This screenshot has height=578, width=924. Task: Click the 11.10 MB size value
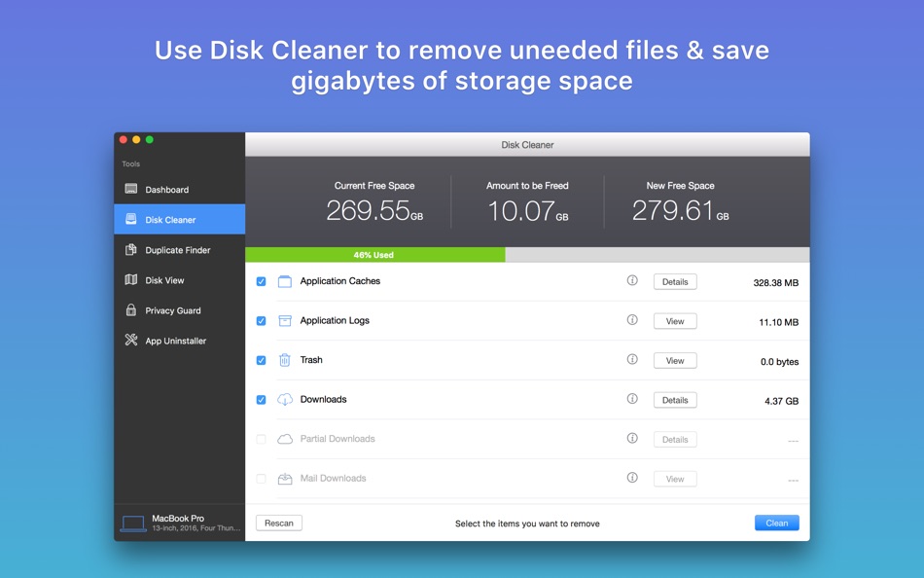point(778,322)
